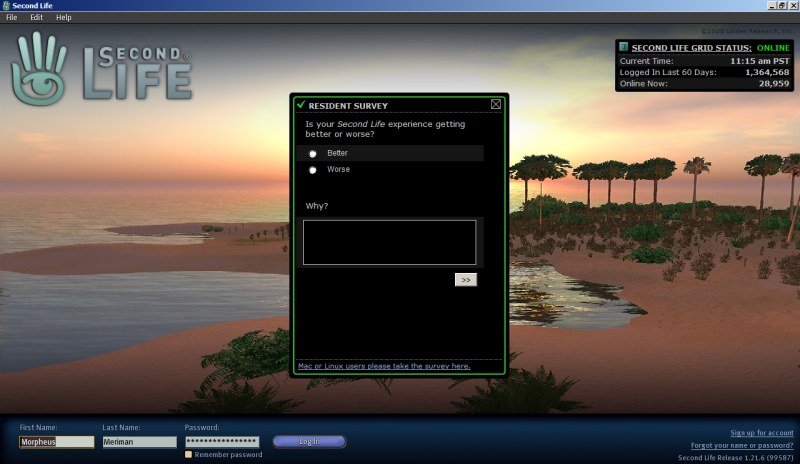Open the Mac or Linux survey link

point(384,366)
